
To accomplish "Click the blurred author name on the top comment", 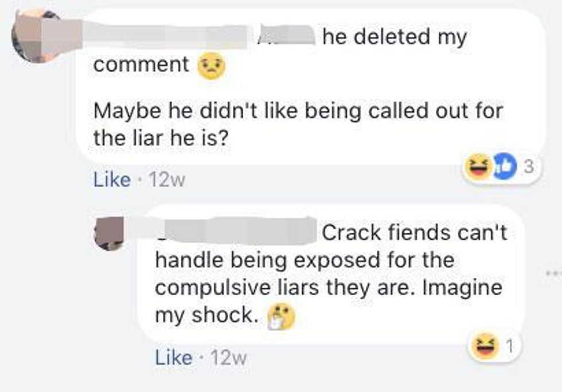I will (x=172, y=36).
